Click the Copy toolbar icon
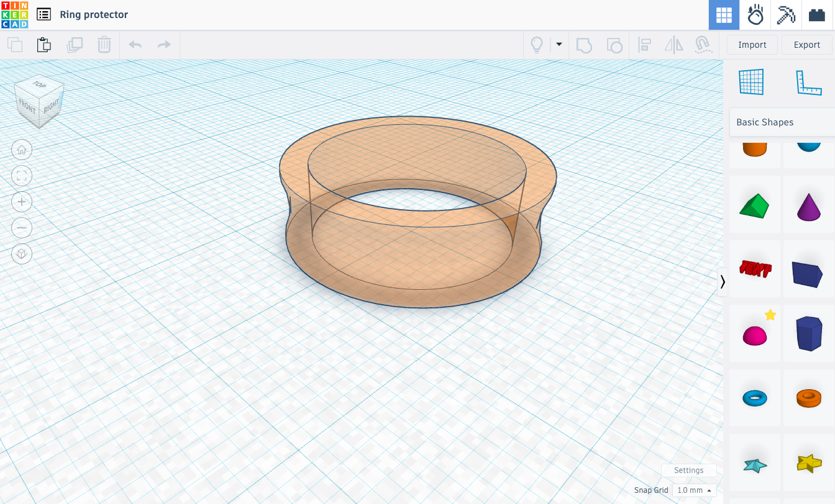 click(15, 45)
